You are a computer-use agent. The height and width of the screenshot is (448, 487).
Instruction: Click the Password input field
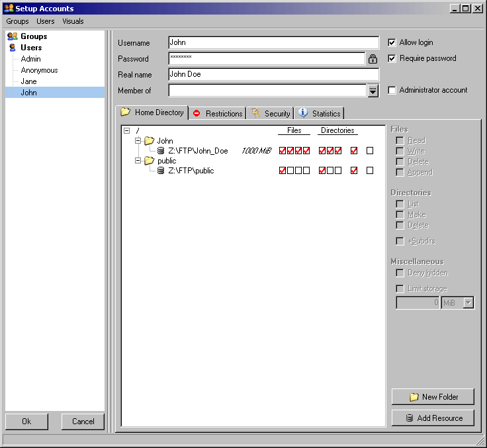(267, 58)
